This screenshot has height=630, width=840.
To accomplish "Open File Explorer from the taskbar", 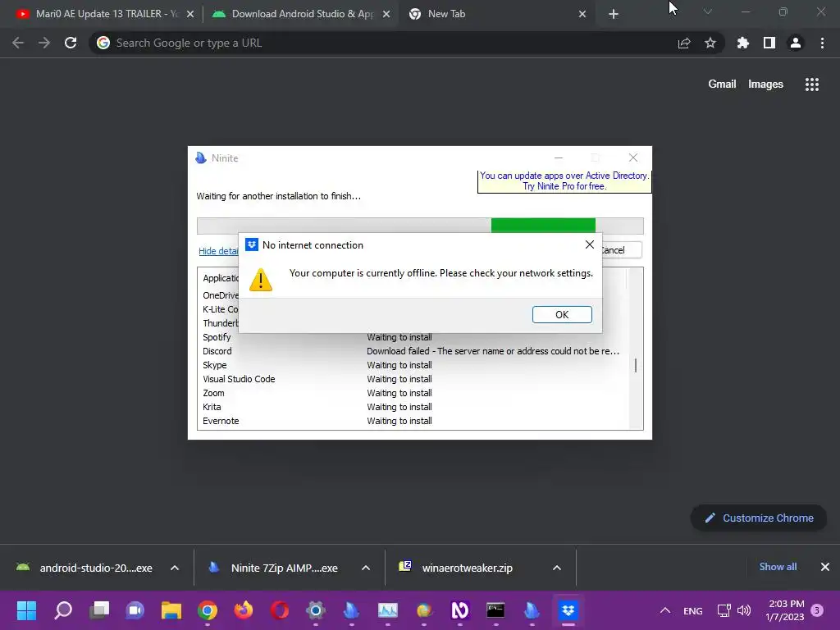I will [171, 610].
